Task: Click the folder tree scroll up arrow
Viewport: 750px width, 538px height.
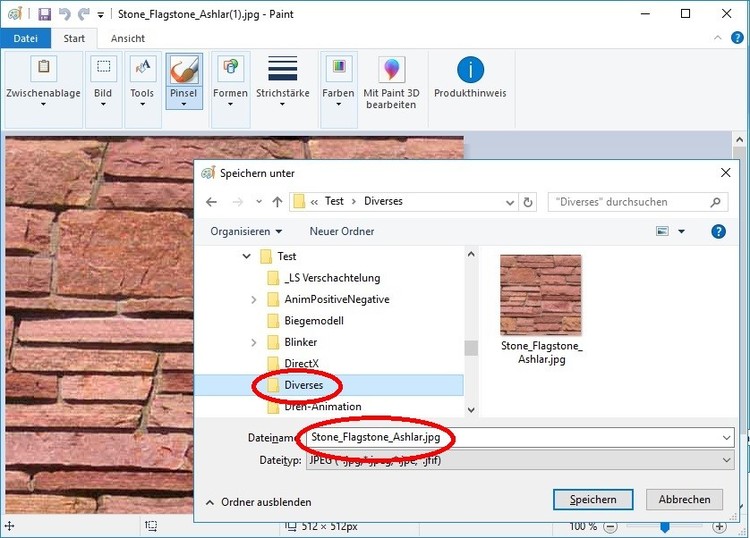Action: click(x=471, y=254)
